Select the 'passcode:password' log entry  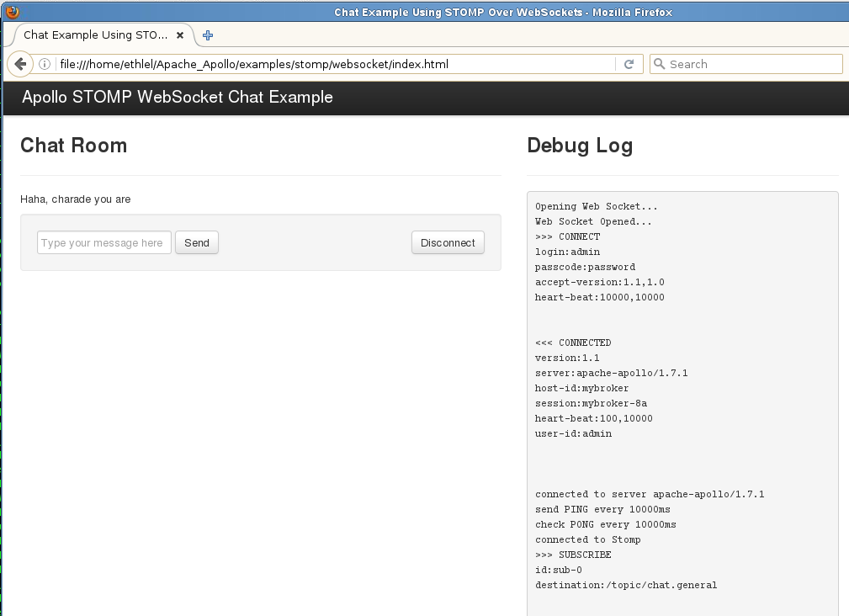586,267
